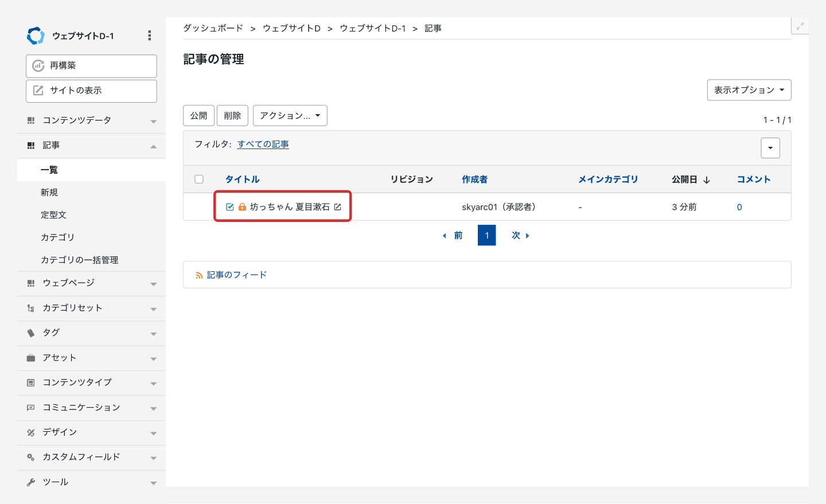Click the ツール wrench icon in sidebar
Image resolution: width=826 pixels, height=504 pixels.
pyautogui.click(x=31, y=482)
